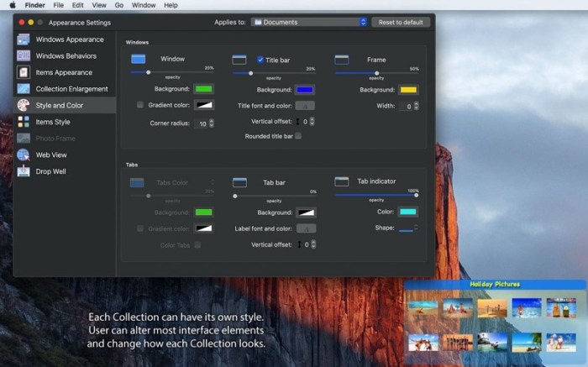588x367 pixels.
Task: Open the Web View globe icon
Action: tap(24, 155)
